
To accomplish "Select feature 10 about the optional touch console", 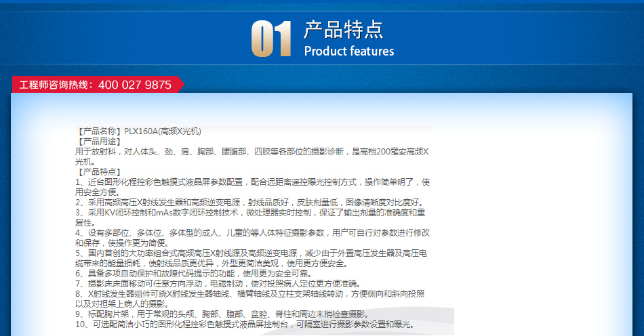I will 244,324.
